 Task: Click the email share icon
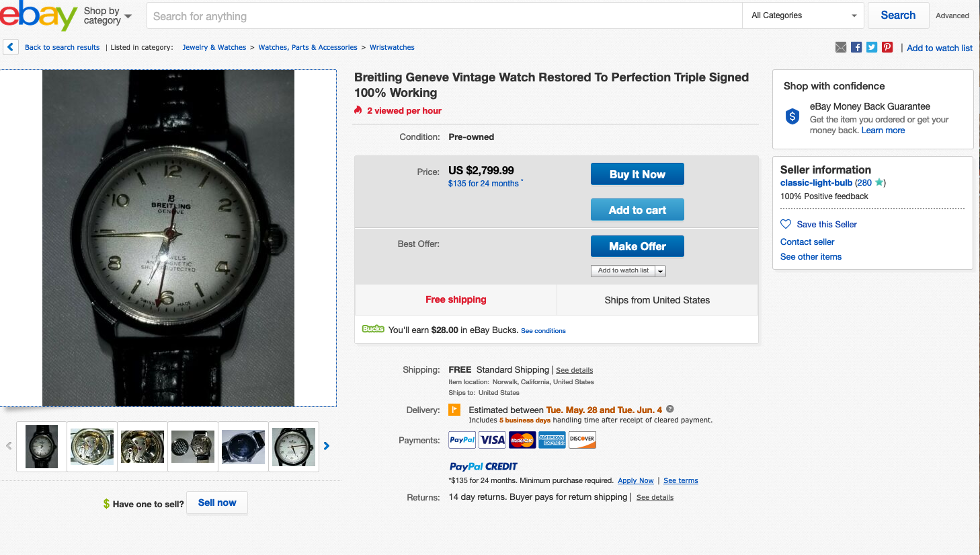[x=841, y=47]
